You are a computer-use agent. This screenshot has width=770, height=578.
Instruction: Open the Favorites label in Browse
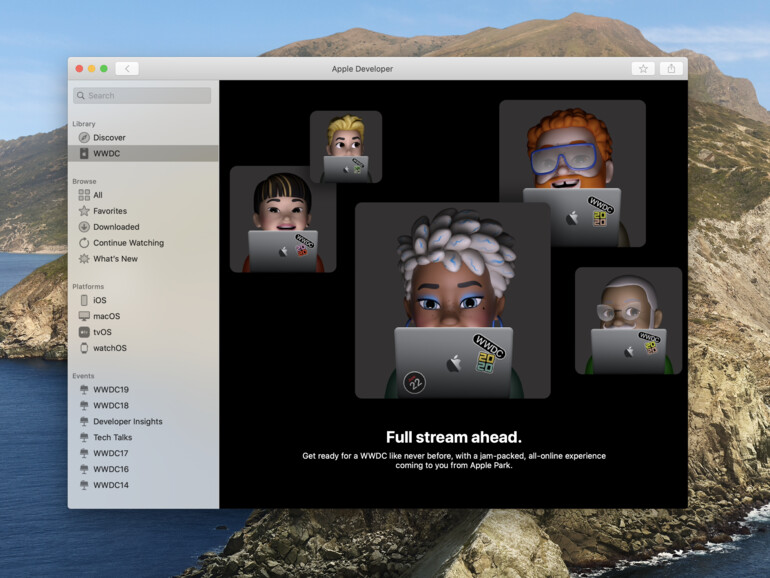coord(110,211)
